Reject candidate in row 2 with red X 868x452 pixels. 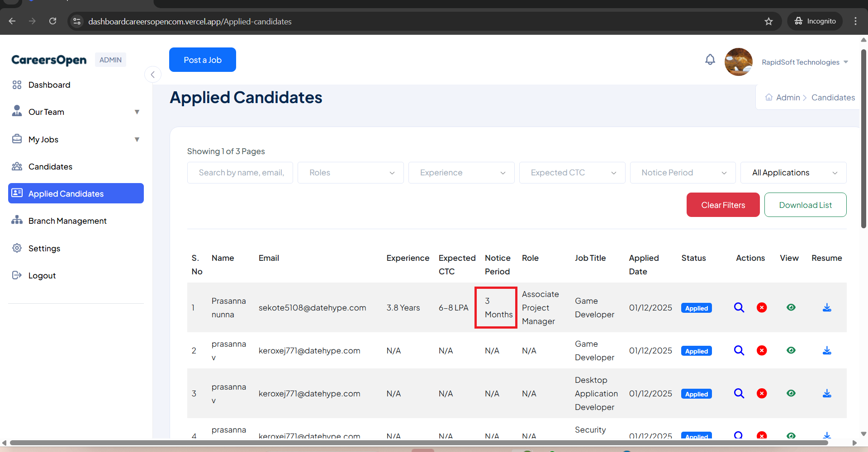coord(762,351)
